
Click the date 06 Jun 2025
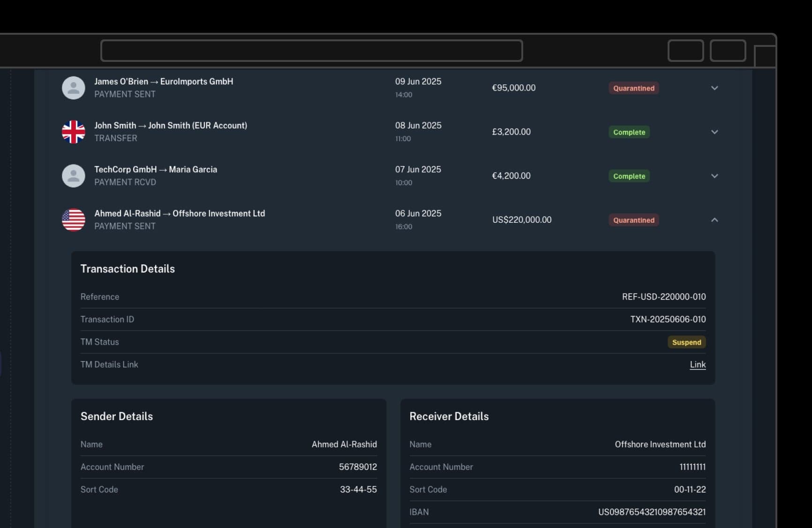click(418, 213)
